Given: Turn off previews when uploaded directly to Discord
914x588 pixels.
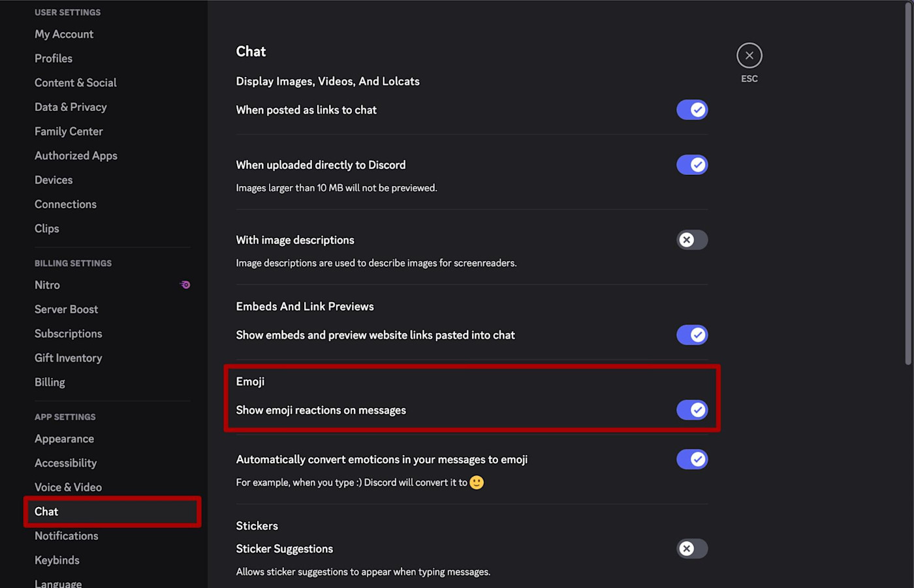Looking at the screenshot, I should [692, 164].
